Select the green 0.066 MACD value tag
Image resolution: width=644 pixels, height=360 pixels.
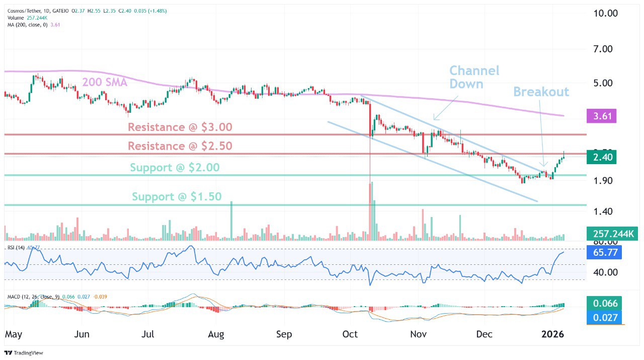(604, 303)
